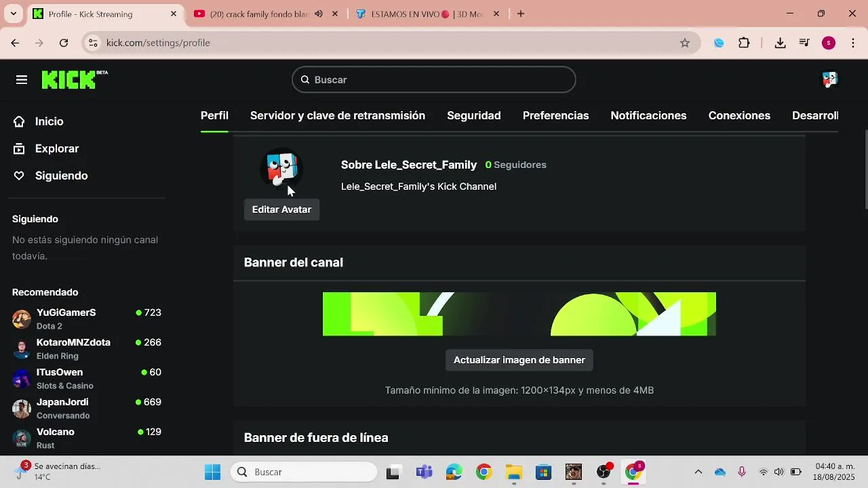Screen dimensions: 868x488
Task: Click the Explorar browse icon
Action: point(20,148)
